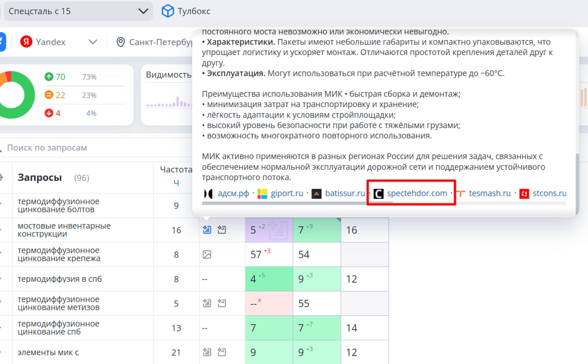Click the position cell 57 with -3

[x=269, y=254]
